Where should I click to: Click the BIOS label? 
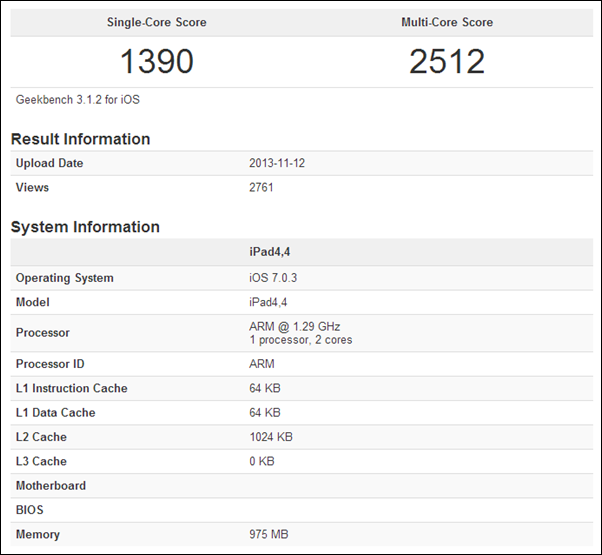pos(30,510)
